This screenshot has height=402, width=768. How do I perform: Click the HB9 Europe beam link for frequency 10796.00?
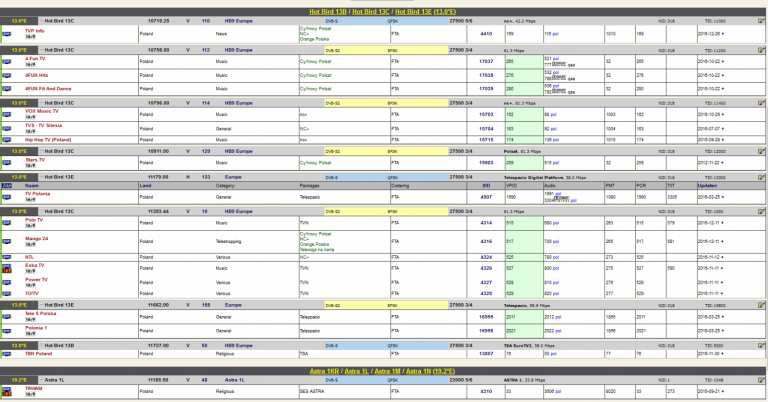click(239, 103)
